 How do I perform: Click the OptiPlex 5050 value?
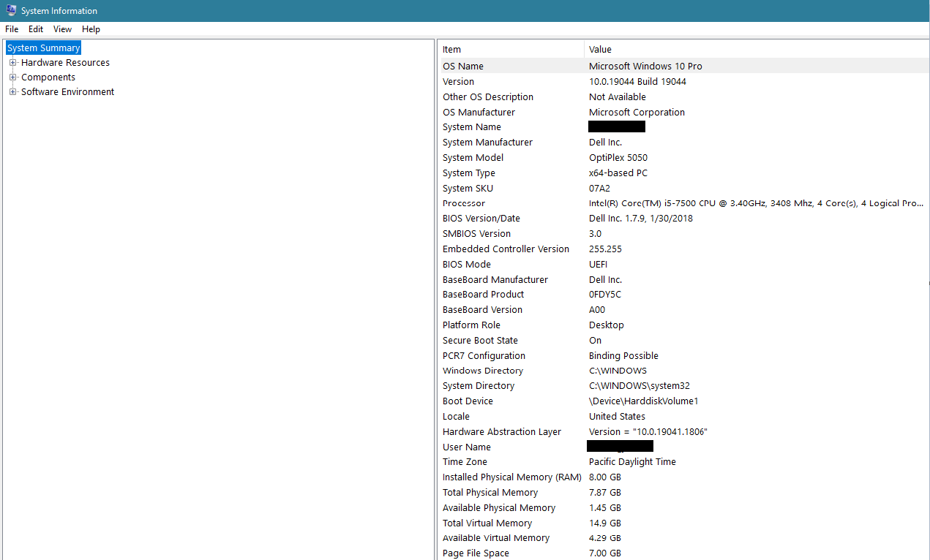coord(618,158)
